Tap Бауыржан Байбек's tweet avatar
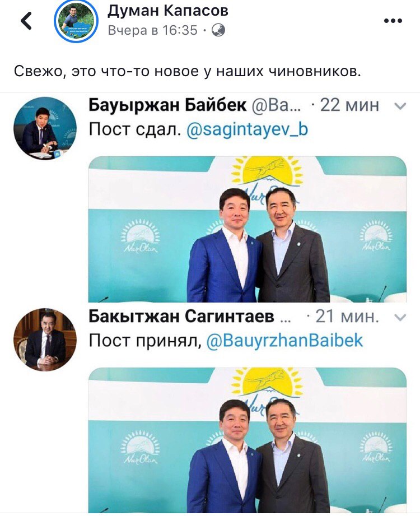This screenshot has width=420, height=516. 45,128
